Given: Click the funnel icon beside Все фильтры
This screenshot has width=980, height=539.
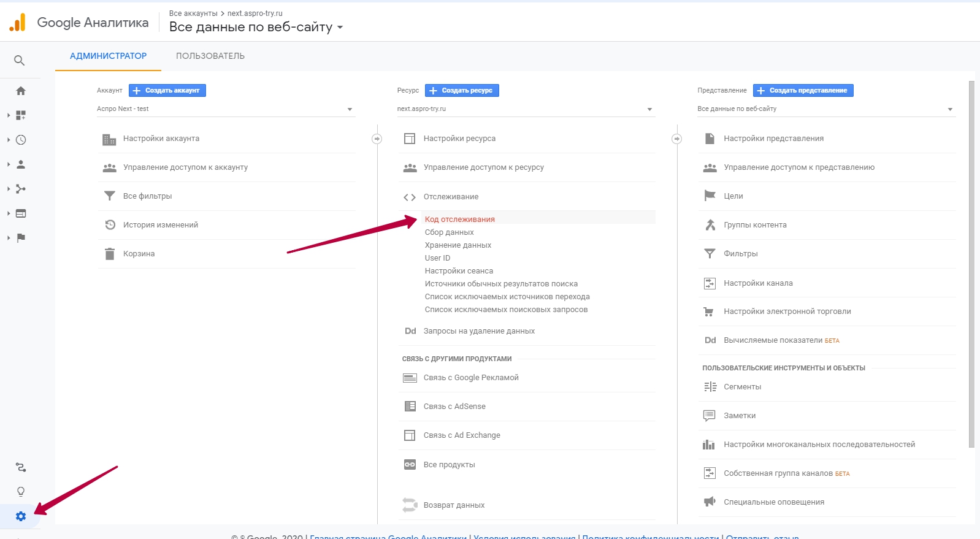Looking at the screenshot, I should [x=110, y=196].
